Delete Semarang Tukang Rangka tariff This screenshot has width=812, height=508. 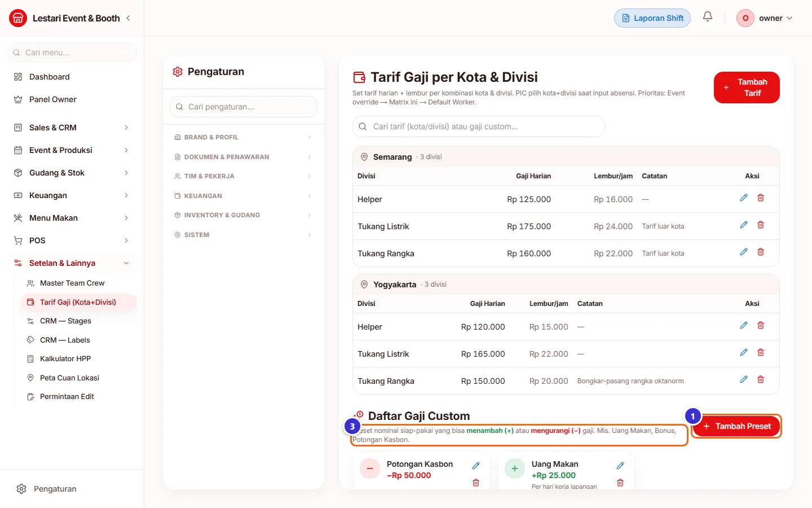pyautogui.click(x=761, y=252)
